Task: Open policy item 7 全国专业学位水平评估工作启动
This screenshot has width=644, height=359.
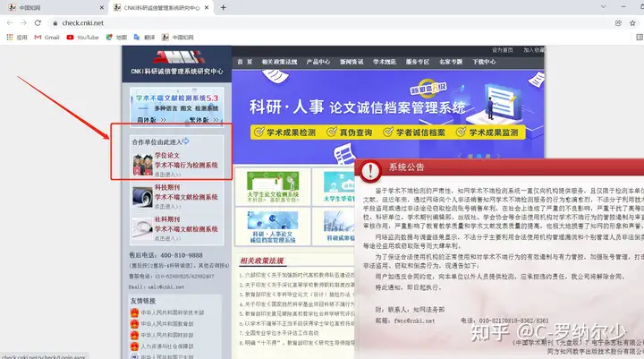Action: pos(279,333)
